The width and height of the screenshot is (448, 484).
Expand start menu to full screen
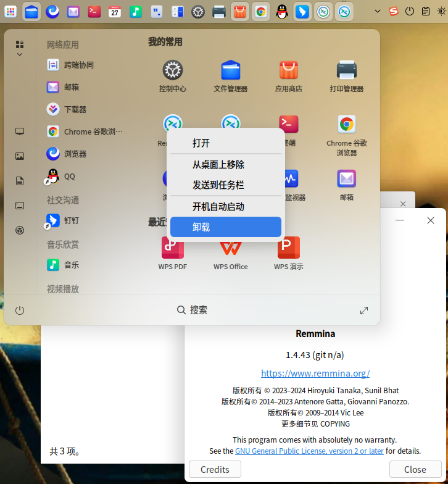click(364, 310)
